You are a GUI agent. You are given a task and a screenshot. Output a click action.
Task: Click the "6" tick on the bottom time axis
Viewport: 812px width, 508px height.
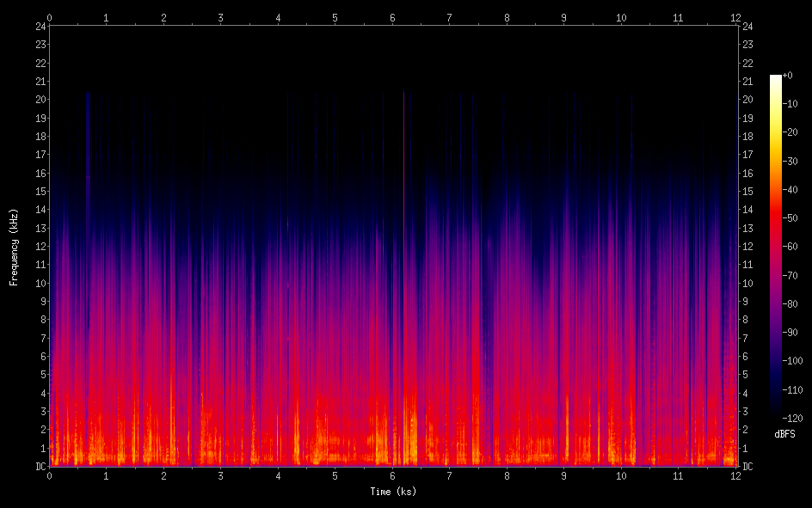[392, 475]
